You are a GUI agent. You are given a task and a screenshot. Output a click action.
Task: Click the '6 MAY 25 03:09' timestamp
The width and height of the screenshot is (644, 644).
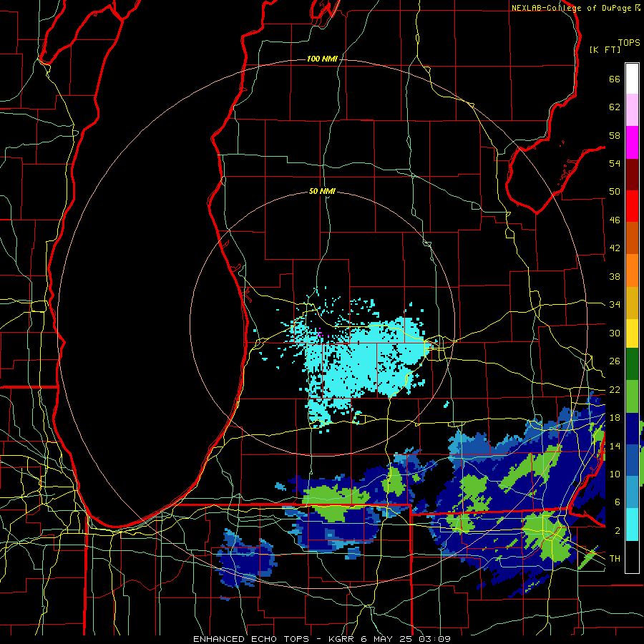click(406, 639)
